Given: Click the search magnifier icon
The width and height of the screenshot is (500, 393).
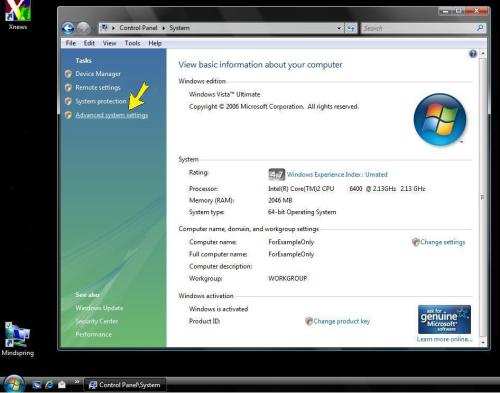Looking at the screenshot, I should pos(480,28).
